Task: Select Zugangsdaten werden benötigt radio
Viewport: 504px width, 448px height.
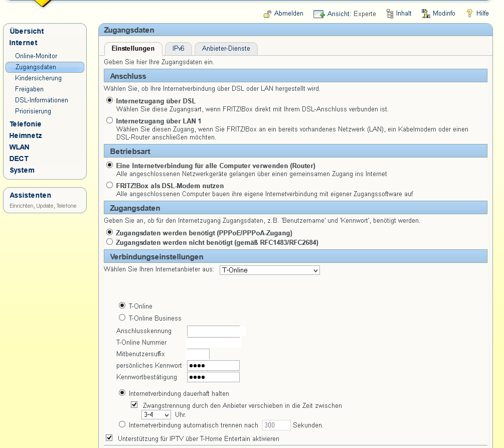Action: tap(110, 232)
